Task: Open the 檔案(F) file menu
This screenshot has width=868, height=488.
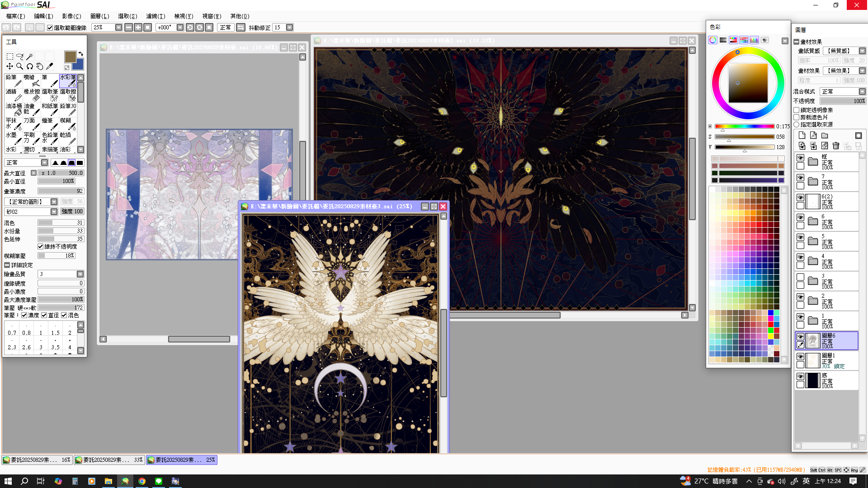Action: [x=16, y=16]
